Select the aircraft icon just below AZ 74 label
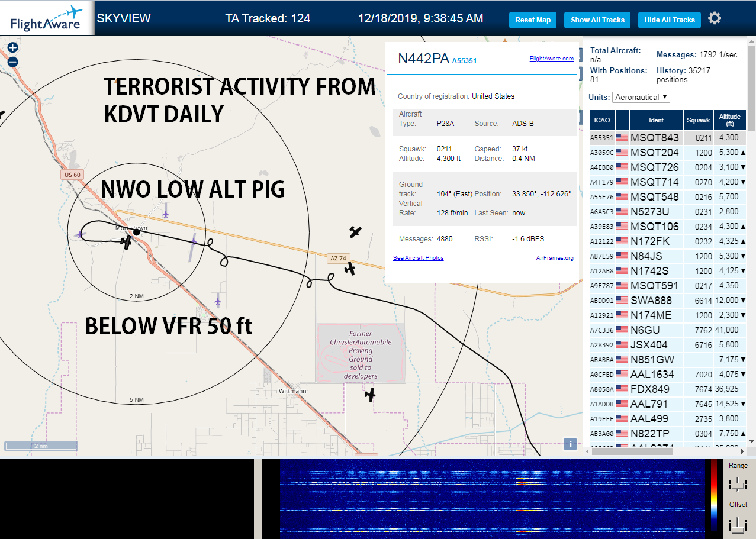 tap(350, 269)
